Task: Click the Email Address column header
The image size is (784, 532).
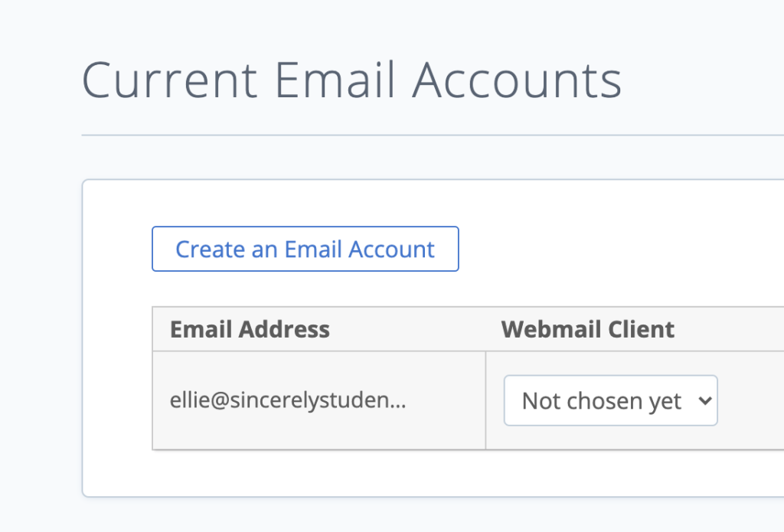Action: tap(250, 329)
